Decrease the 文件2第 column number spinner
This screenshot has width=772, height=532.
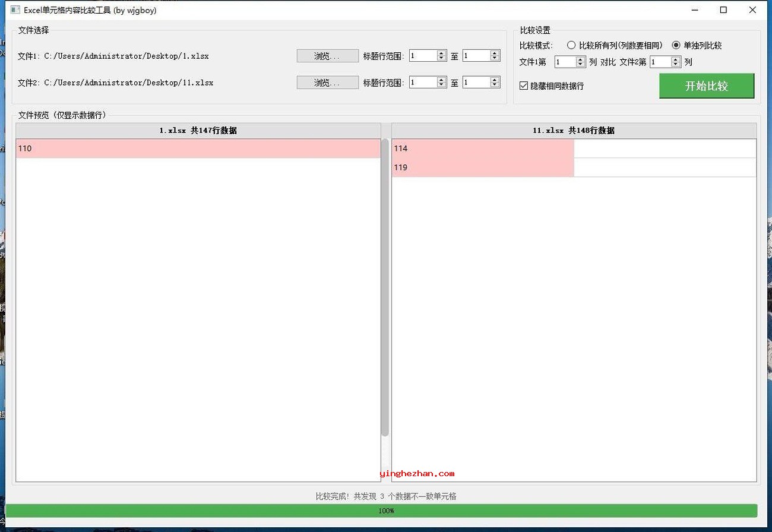[x=675, y=65]
